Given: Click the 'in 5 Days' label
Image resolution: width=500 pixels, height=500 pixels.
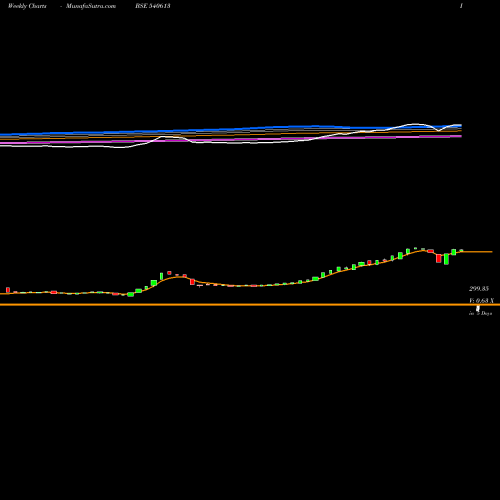Looking at the screenshot, I should (480, 313).
